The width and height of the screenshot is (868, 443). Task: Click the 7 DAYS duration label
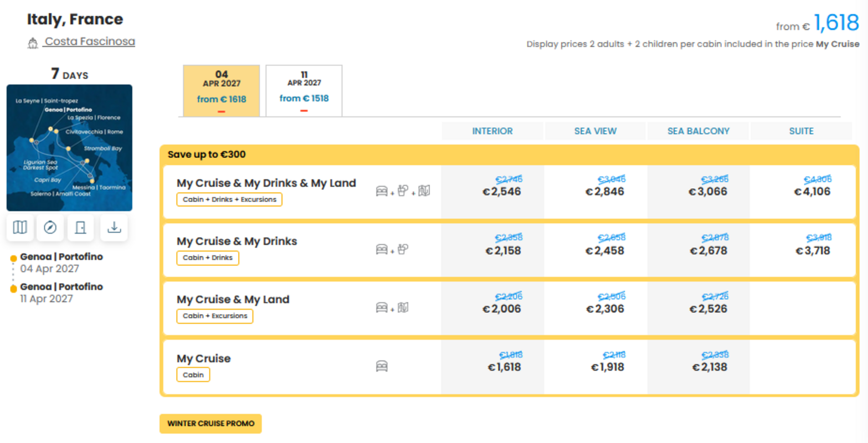coord(69,74)
